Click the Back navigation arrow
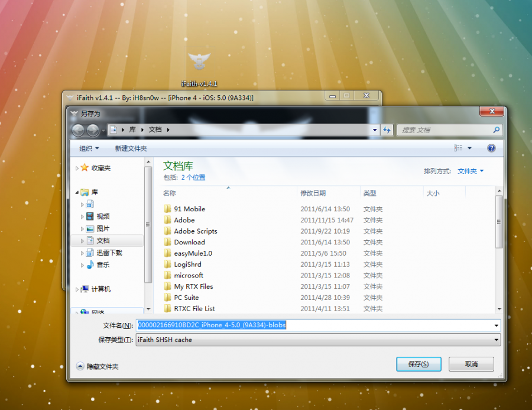532x410 pixels. (x=79, y=130)
